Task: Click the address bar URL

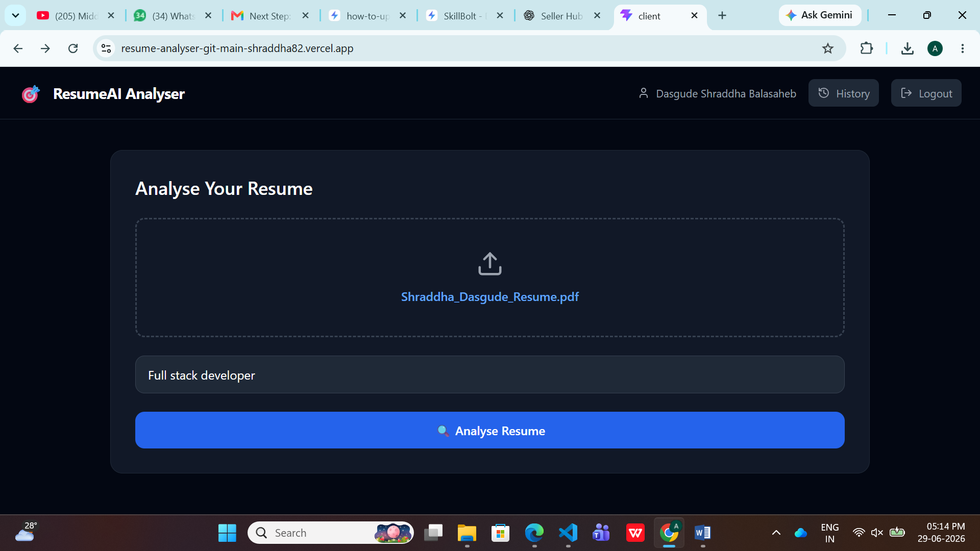Action: click(237, 48)
